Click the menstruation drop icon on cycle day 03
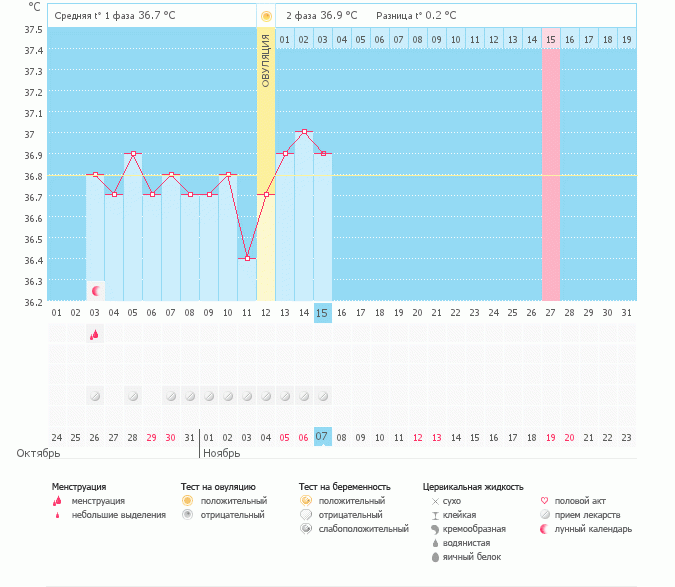 pyautogui.click(x=94, y=335)
